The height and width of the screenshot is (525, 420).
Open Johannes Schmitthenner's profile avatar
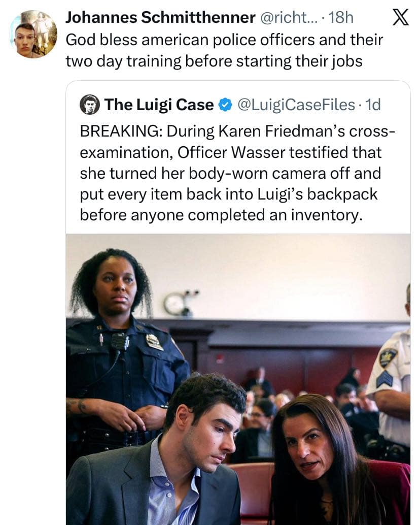pyautogui.click(x=33, y=34)
